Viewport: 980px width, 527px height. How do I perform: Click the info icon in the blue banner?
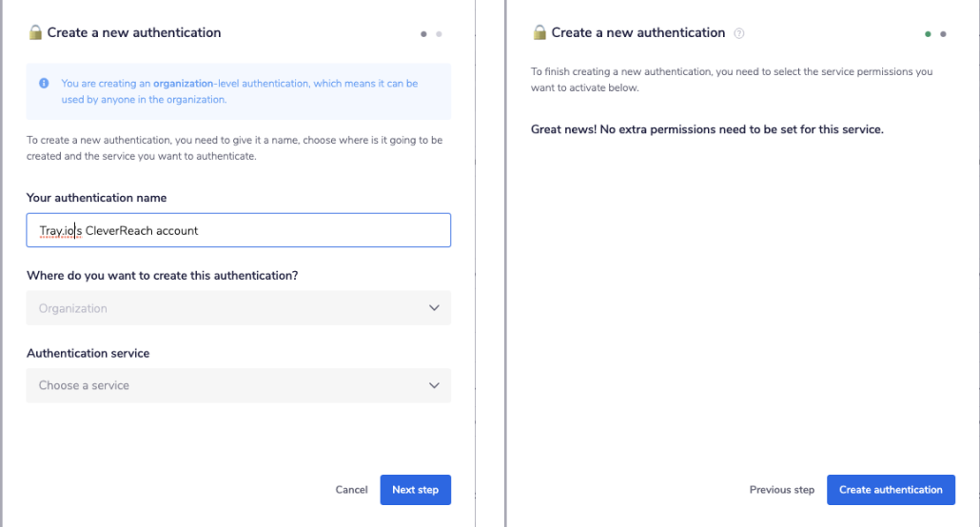(44, 84)
